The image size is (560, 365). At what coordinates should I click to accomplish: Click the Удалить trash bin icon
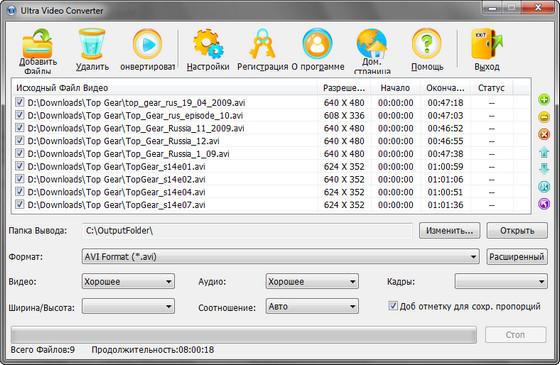(x=92, y=44)
